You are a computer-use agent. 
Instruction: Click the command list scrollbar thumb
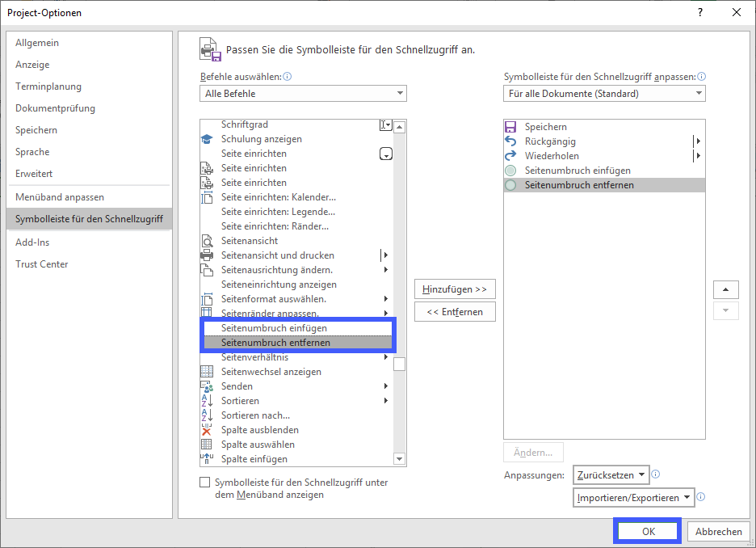pyautogui.click(x=399, y=364)
